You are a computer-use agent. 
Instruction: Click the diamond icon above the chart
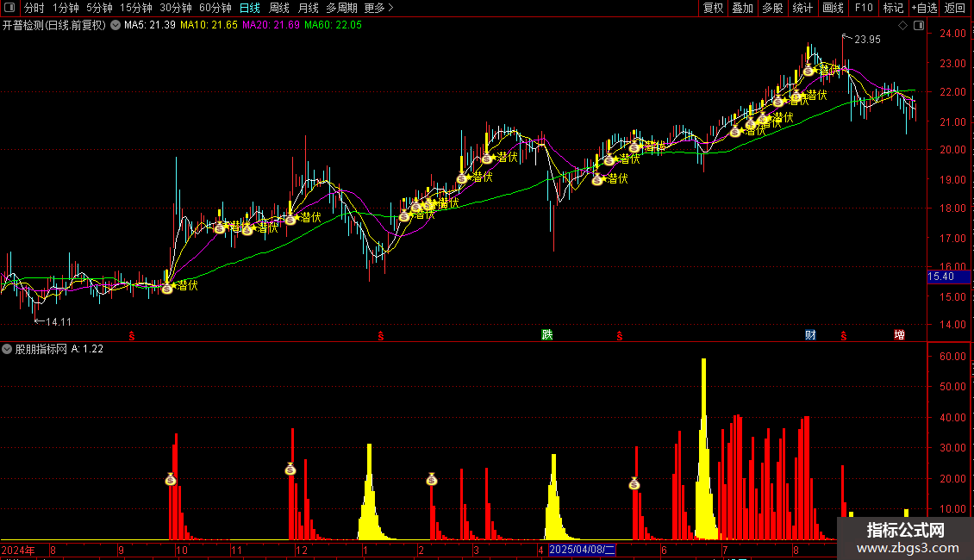[903, 26]
